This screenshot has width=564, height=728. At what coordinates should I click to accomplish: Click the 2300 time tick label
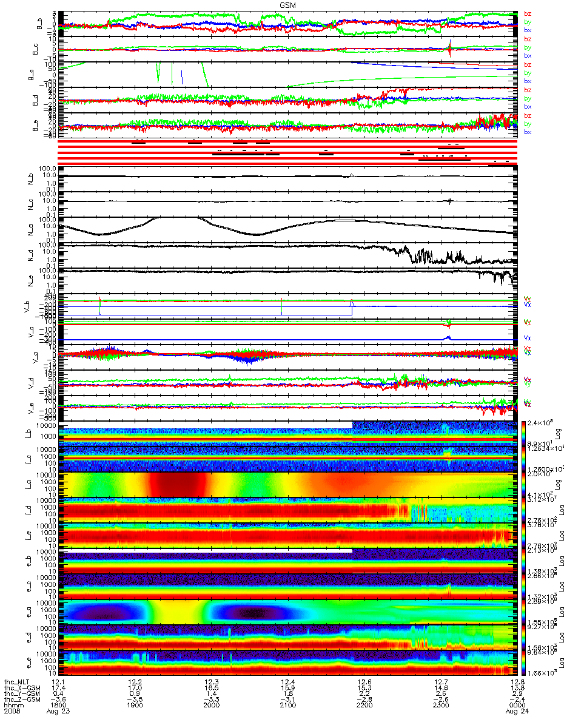pos(440,705)
